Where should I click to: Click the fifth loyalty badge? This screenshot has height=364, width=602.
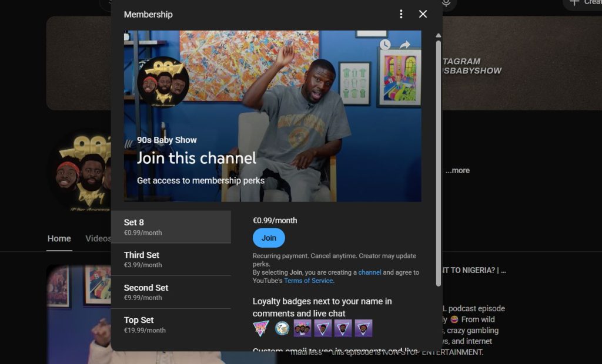(x=343, y=328)
